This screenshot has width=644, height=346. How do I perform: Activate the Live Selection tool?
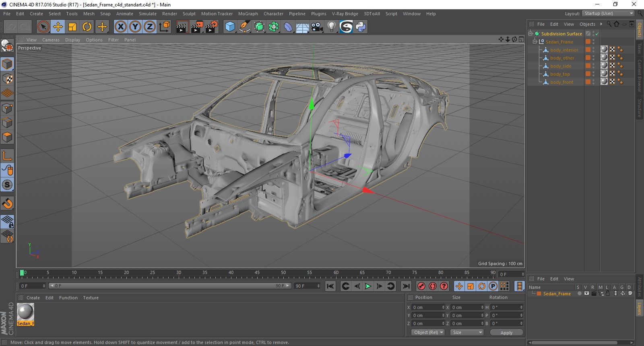tap(43, 27)
